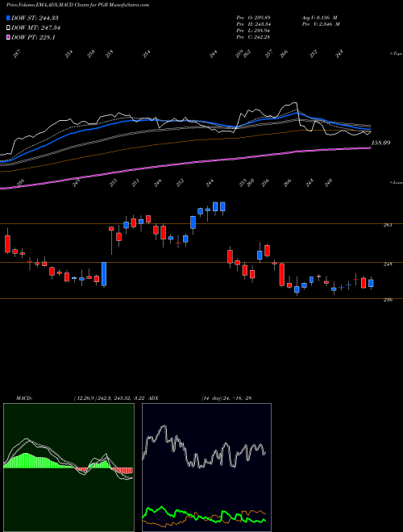
Task: Click the 'Avg V: 6.156 M' volume value
Action: tap(319, 17)
